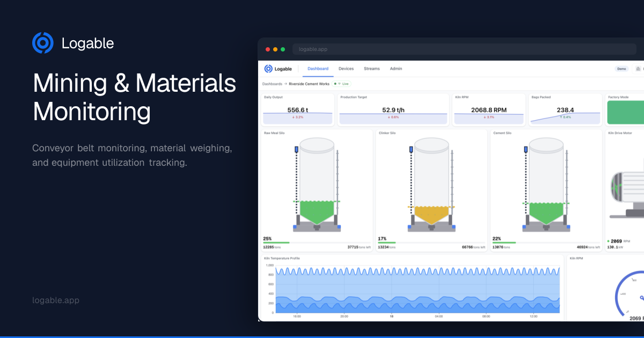Click the red close window dot
The image size is (644, 338).
pyautogui.click(x=268, y=49)
